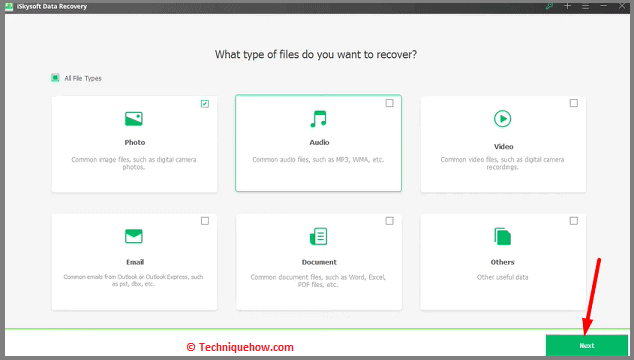The image size is (634, 360).
Task: Check the Document file type checkbox
Action: (x=389, y=221)
